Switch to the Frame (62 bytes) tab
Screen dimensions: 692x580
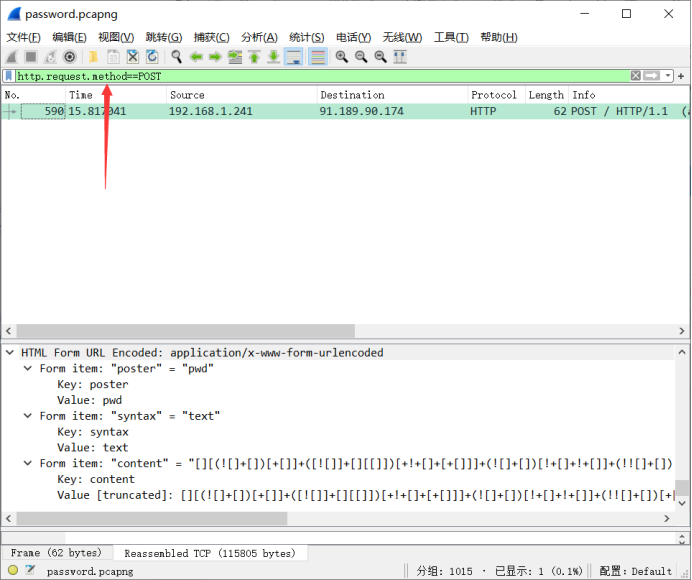(x=56, y=553)
